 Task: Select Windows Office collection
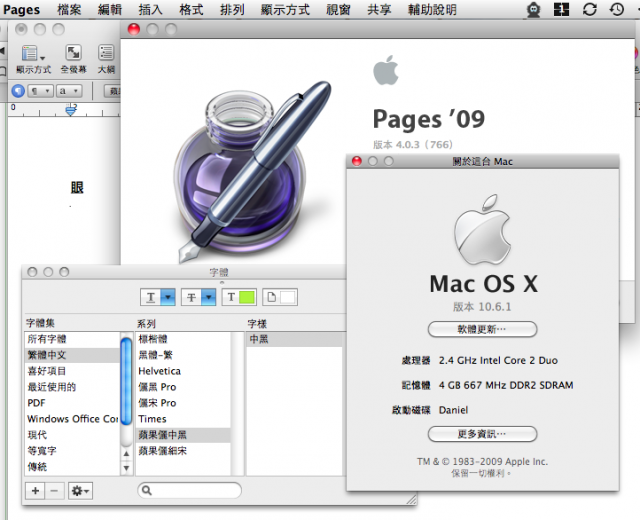[72, 419]
